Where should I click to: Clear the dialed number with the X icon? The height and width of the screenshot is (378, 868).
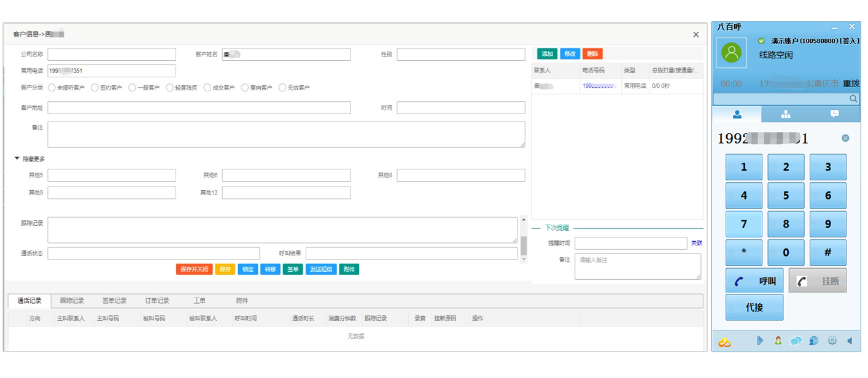click(845, 139)
